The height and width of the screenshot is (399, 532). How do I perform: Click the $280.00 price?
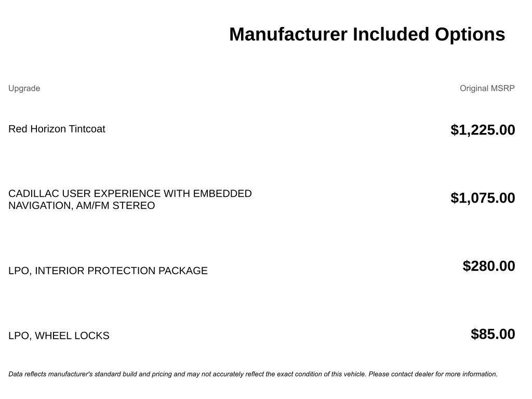pyautogui.click(x=489, y=266)
